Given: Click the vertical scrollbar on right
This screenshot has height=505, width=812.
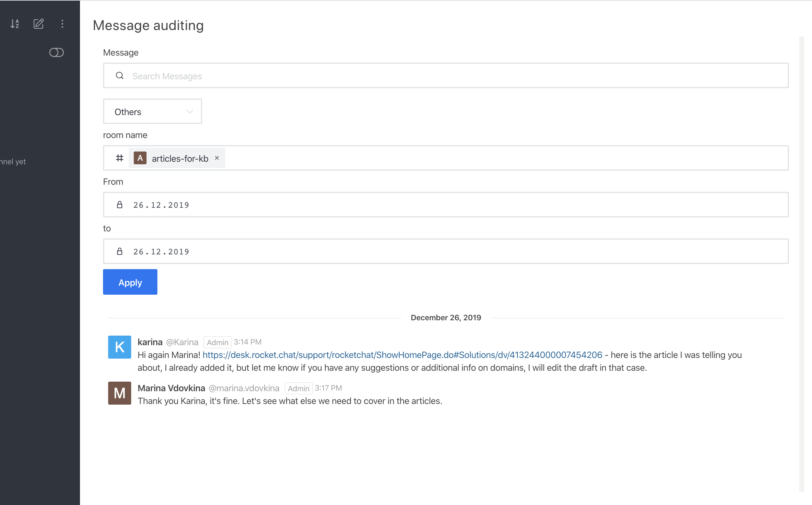Looking at the screenshot, I should coord(801,264).
